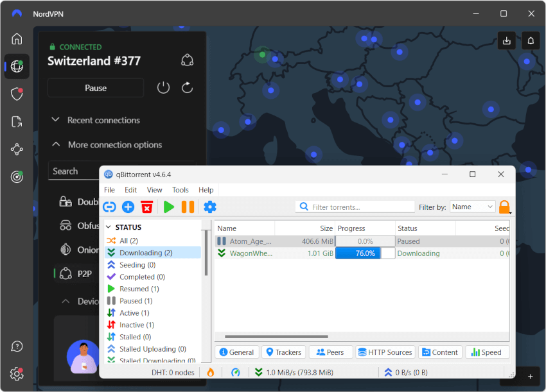546x392 pixels.
Task: Select the Seeding (0) status filter
Action: click(x=153, y=265)
